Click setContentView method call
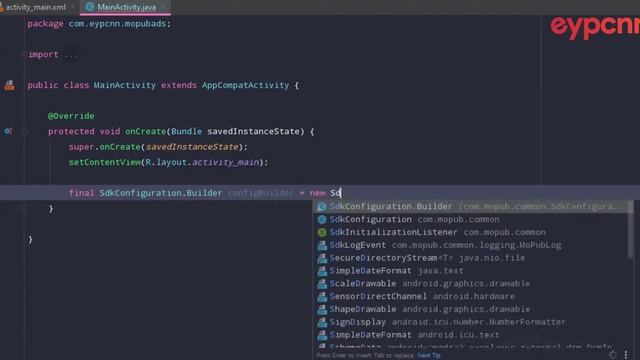 [x=104, y=162]
